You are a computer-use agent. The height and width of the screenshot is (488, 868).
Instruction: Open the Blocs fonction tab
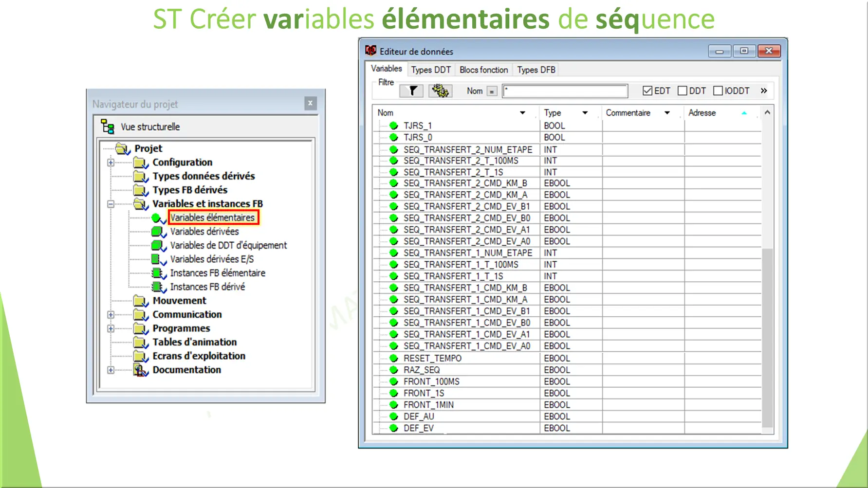(x=483, y=70)
